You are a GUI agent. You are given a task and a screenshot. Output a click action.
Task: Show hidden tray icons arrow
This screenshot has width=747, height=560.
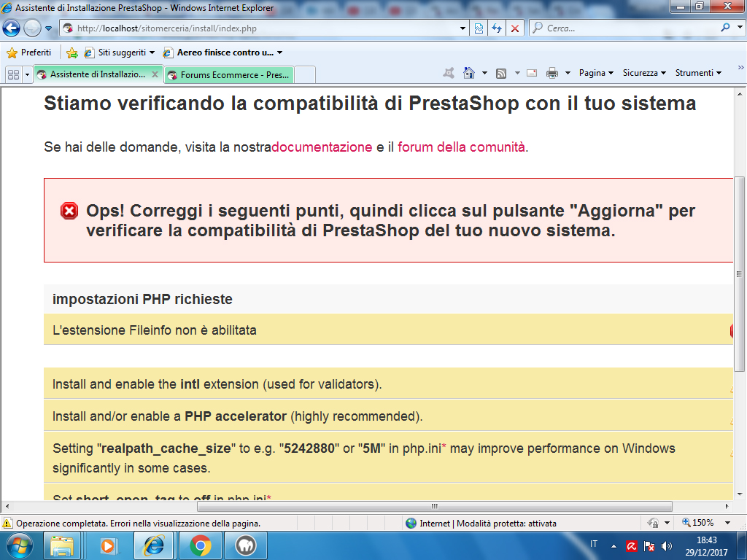pos(614,546)
